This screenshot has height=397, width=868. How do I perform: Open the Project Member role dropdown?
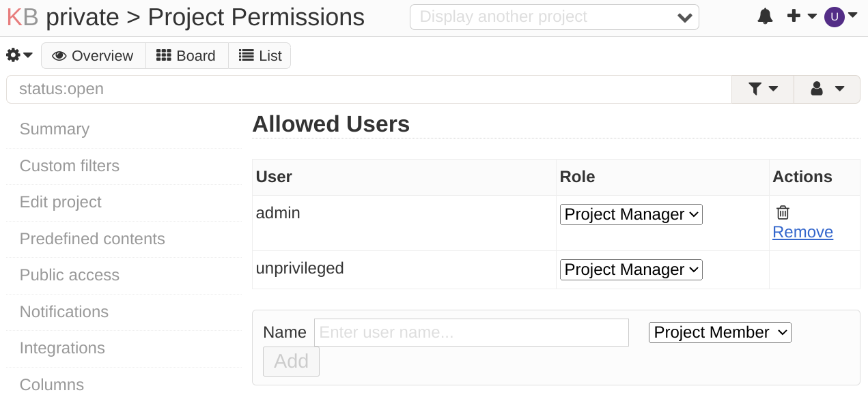coord(719,332)
